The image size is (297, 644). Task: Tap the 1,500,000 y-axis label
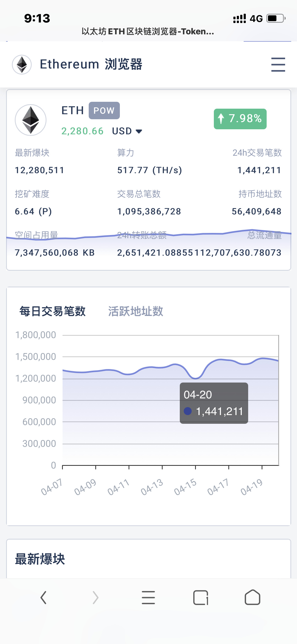click(36, 357)
